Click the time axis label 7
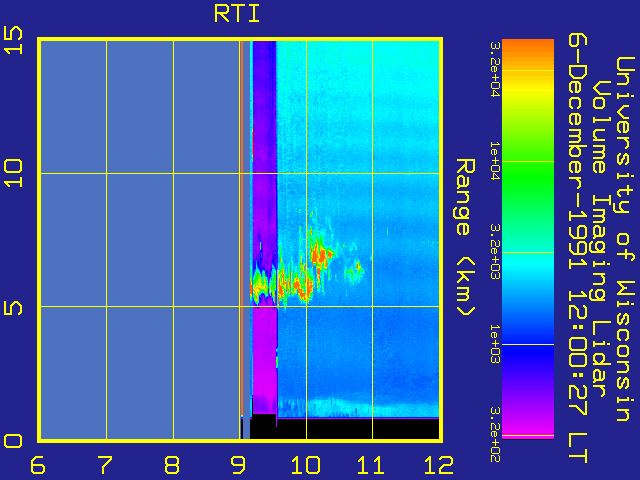The height and width of the screenshot is (480, 640). pyautogui.click(x=105, y=465)
